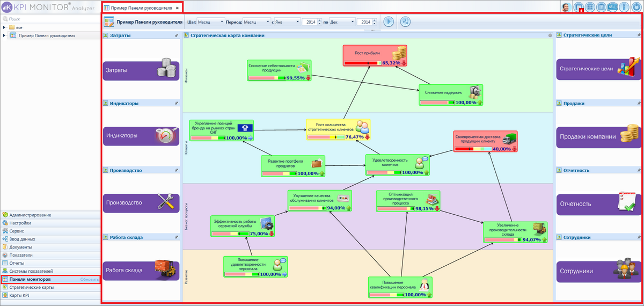This screenshot has height=306, width=644.
Task: Click the safe icon on Снижение издержек node
Action: click(x=474, y=92)
